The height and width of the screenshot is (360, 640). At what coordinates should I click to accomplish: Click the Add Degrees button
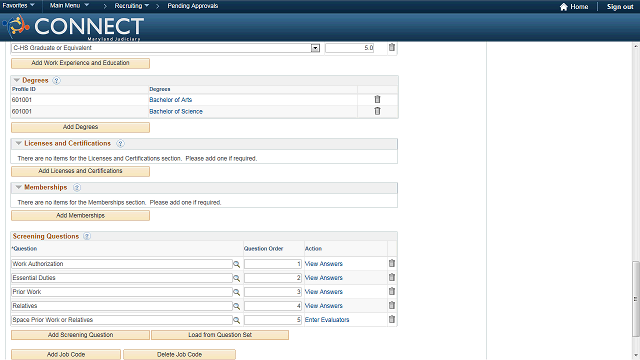[80, 127]
